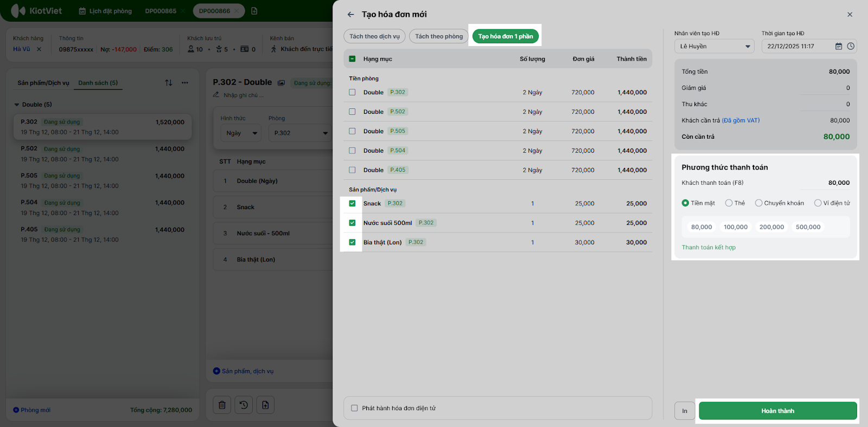Open the three-dots menu in the room list
This screenshot has width=868, height=427.
pyautogui.click(x=185, y=83)
